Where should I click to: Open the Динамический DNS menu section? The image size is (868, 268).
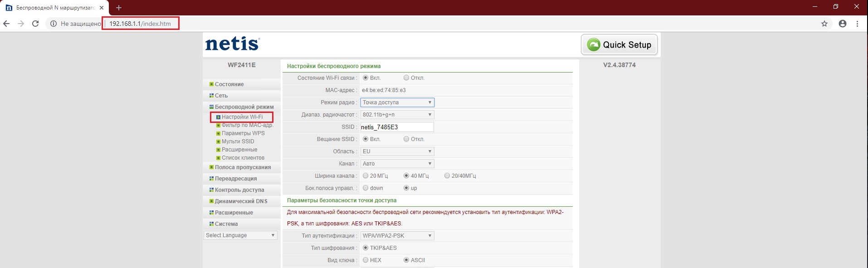tap(241, 201)
